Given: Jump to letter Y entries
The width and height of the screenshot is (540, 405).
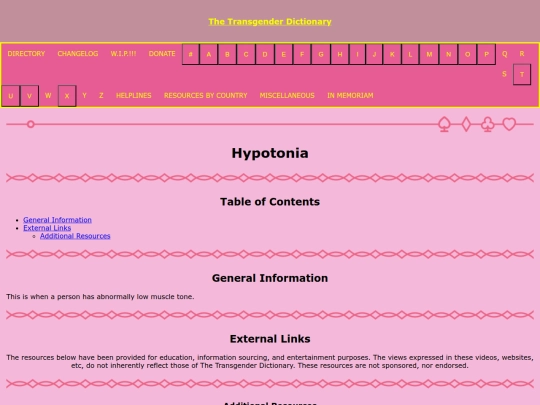Looking at the screenshot, I should (x=84, y=95).
